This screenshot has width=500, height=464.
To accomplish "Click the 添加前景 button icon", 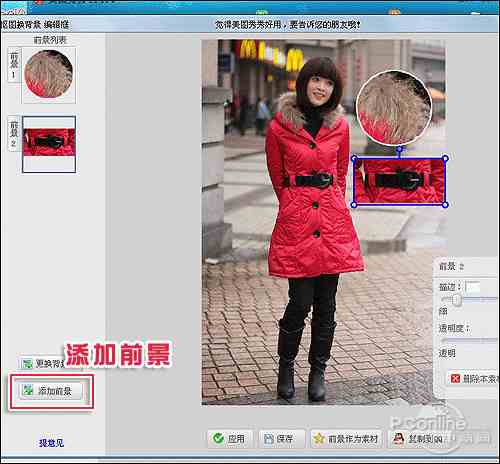I will click(28, 390).
